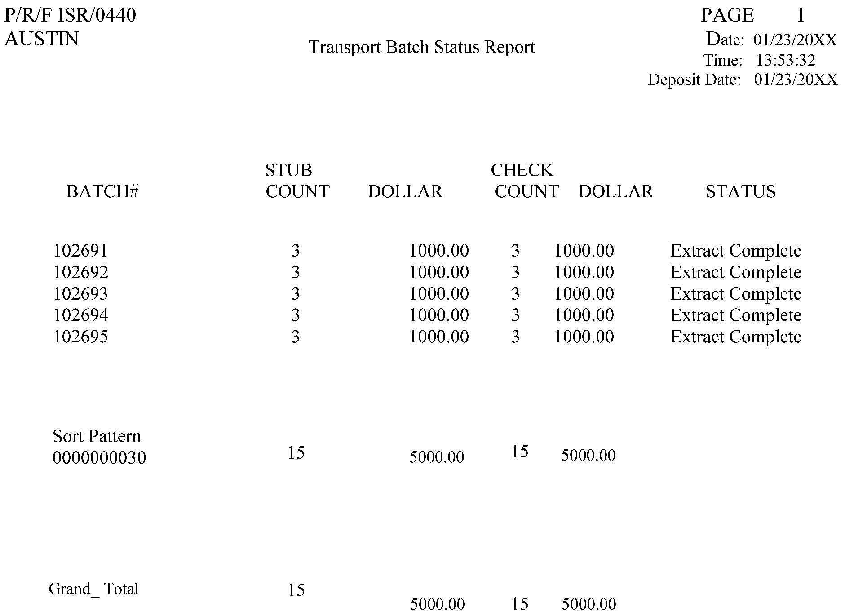Screen dimensions: 845x616
Task: Click the PAGE label at top right
Action: 727,15
